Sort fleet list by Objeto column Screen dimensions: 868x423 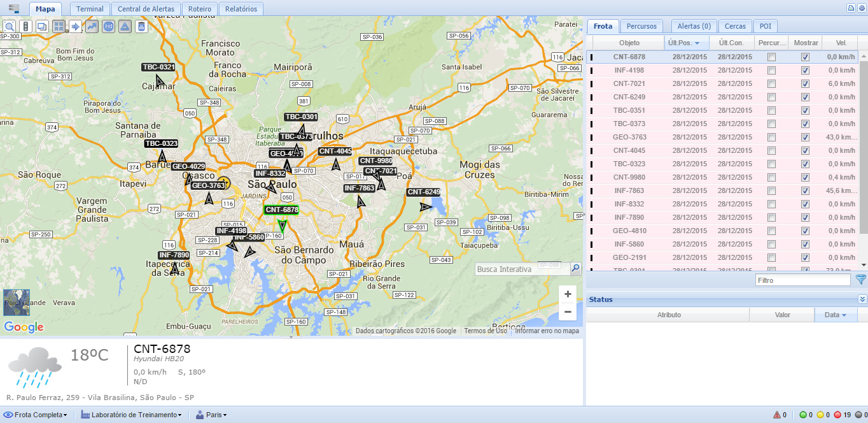(629, 43)
